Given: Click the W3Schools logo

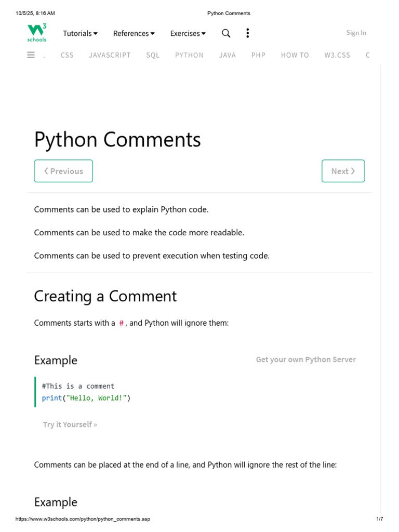Looking at the screenshot, I should (37, 33).
